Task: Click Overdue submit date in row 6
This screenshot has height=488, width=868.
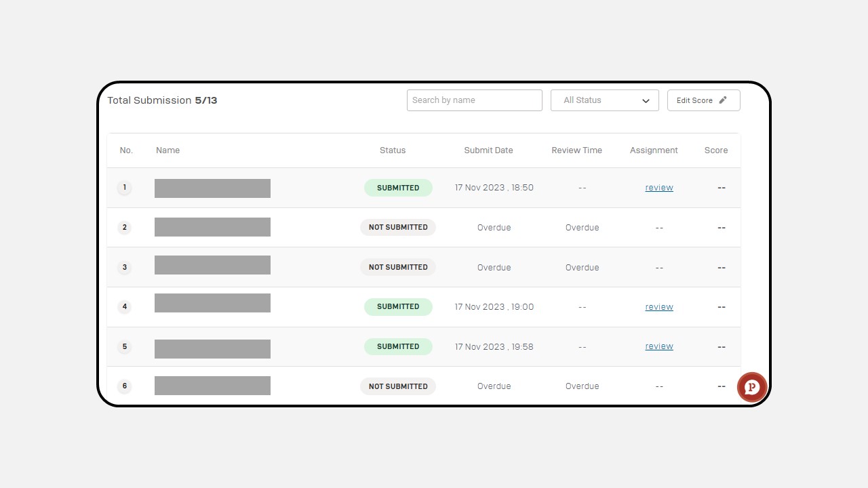Action: pyautogui.click(x=494, y=386)
